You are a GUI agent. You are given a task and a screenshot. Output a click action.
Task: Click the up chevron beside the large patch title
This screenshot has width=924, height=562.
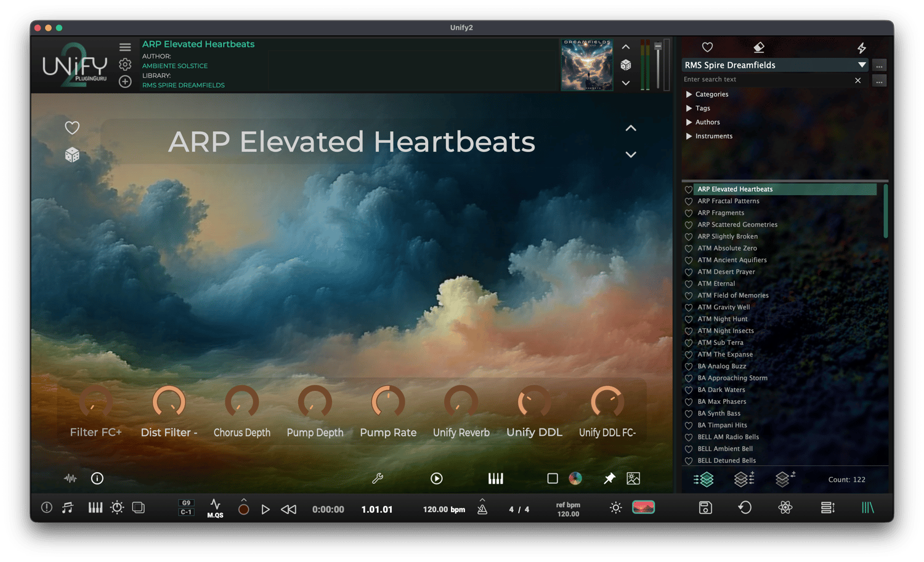tap(631, 128)
